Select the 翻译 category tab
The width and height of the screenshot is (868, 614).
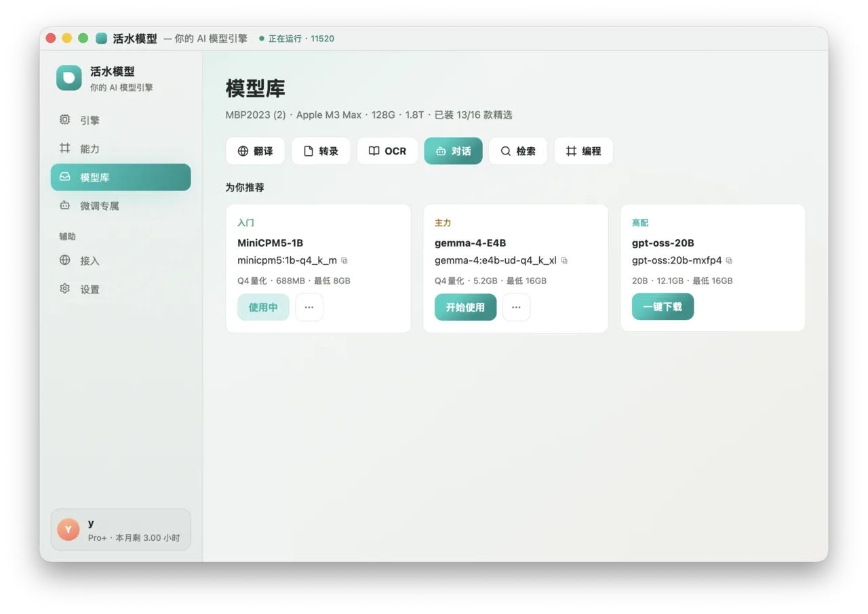click(x=255, y=151)
